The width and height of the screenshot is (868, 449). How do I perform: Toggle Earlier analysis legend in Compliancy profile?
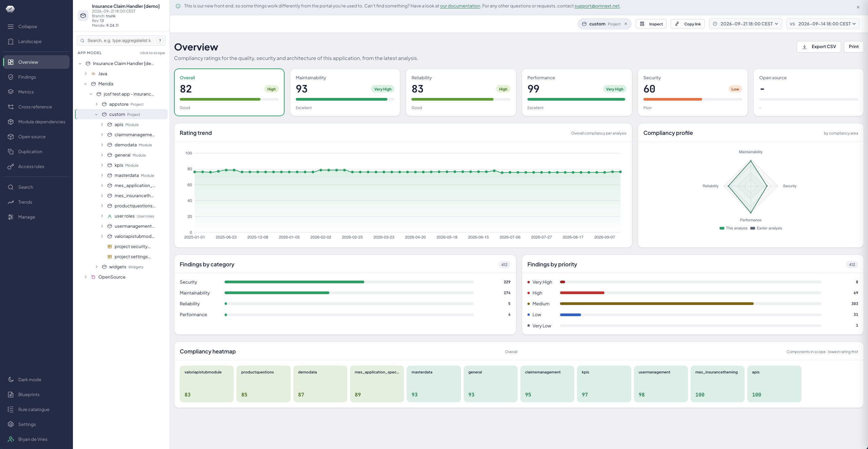[x=766, y=228]
